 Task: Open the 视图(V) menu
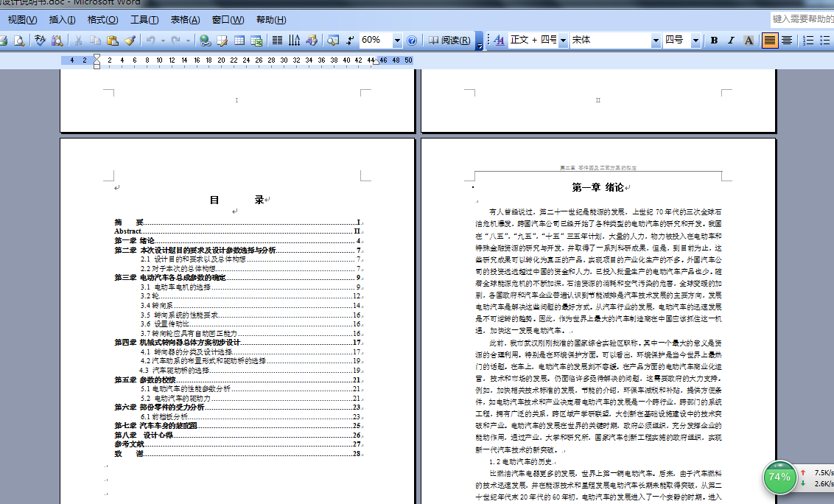click(x=22, y=20)
